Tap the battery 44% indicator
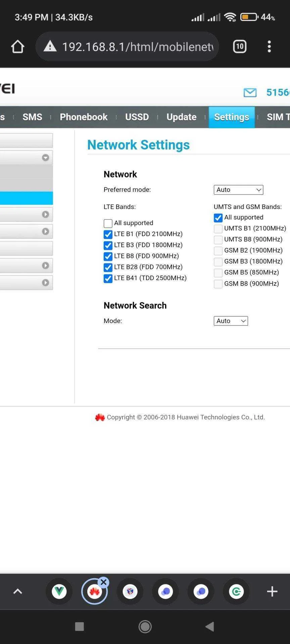Viewport: 290px width, 644px height. (257, 17)
